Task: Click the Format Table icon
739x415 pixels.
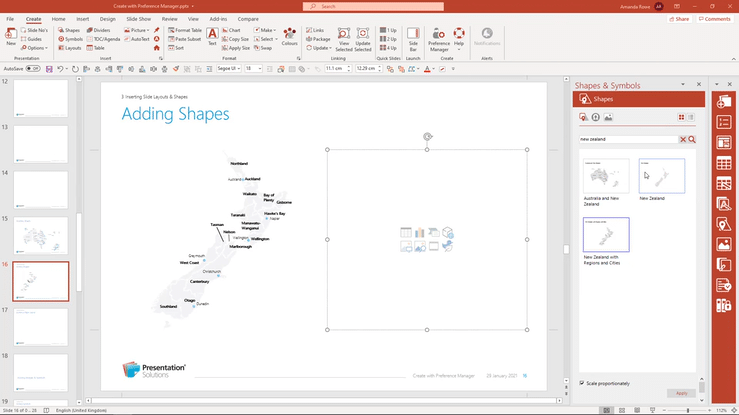Action: (x=184, y=30)
